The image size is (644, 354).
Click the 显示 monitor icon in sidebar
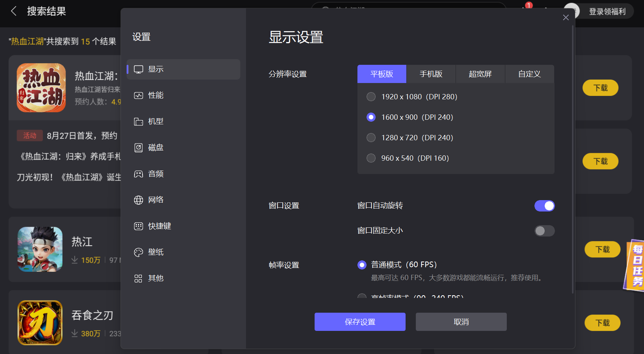point(138,69)
